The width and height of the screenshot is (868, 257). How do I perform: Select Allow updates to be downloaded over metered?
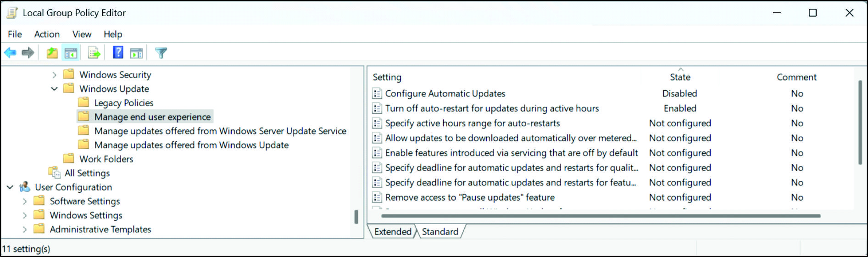click(511, 138)
